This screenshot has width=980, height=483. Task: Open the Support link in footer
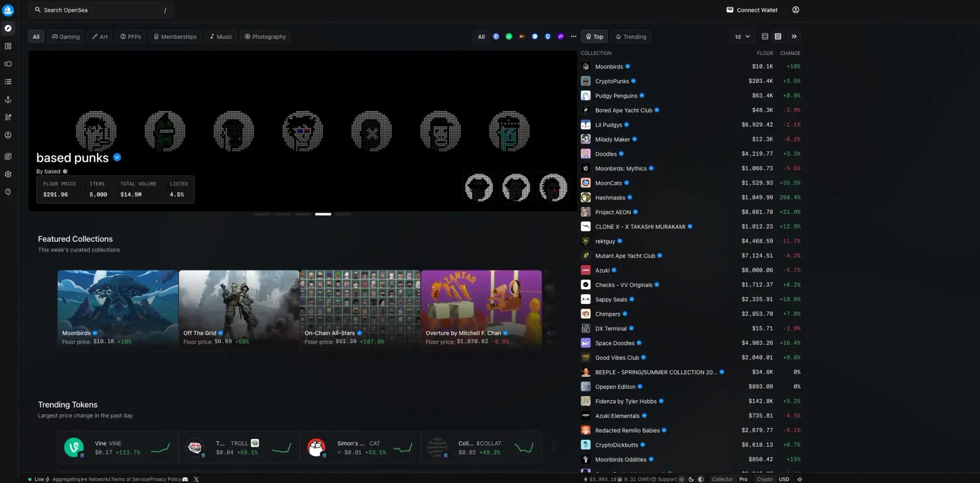tap(664, 479)
